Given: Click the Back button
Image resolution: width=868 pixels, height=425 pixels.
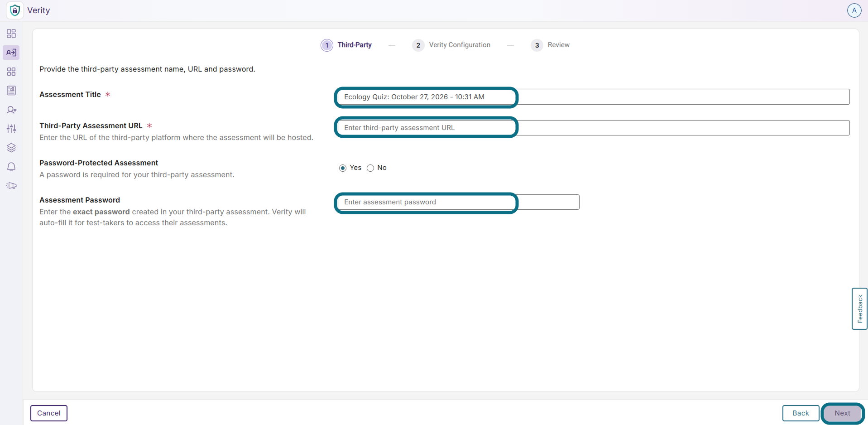Looking at the screenshot, I should point(801,413).
